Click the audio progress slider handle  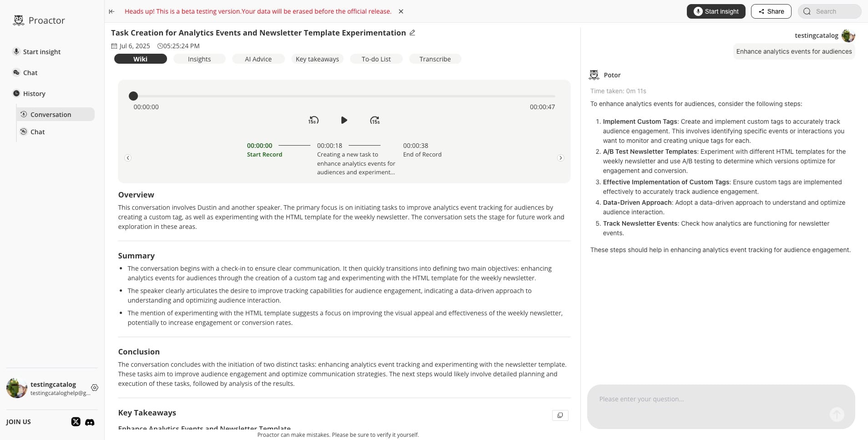tap(133, 96)
